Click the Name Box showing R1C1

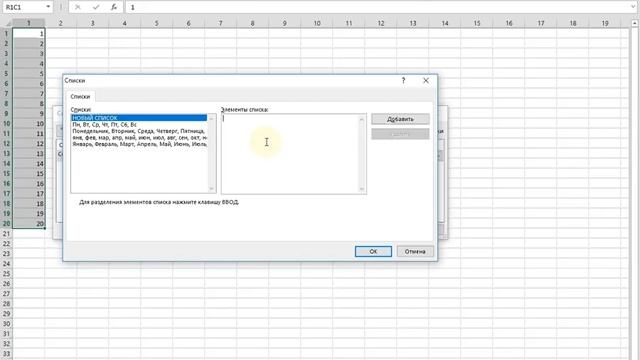click(23, 7)
